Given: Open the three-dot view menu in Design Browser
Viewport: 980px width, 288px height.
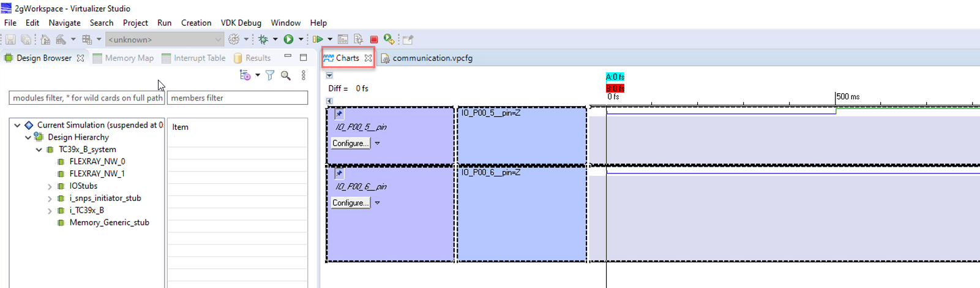Looking at the screenshot, I should click(304, 75).
